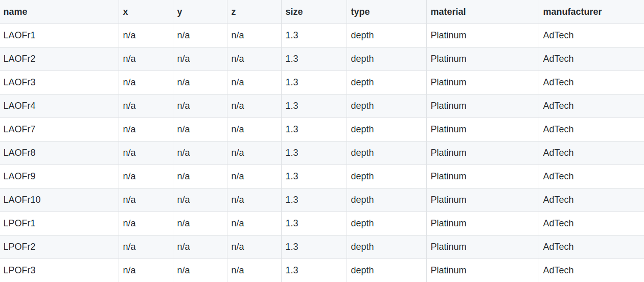Select the LPOFr1 name cell
Viewport: 644px width, 282px height.
(x=19, y=223)
